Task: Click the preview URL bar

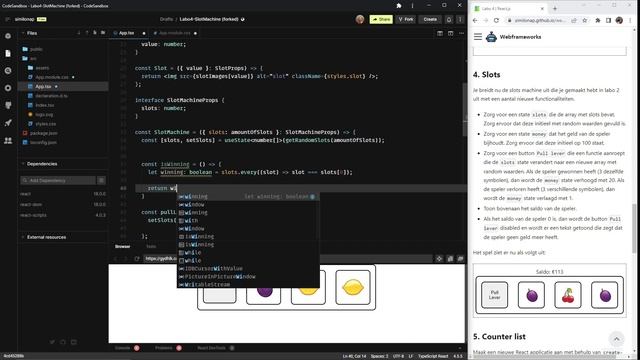Action: coord(288,258)
